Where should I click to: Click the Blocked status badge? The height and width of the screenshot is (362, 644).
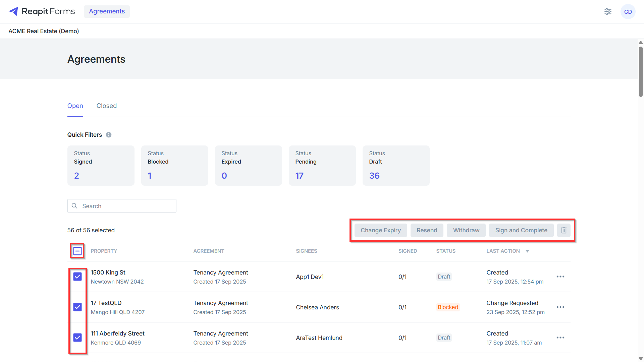pyautogui.click(x=448, y=307)
